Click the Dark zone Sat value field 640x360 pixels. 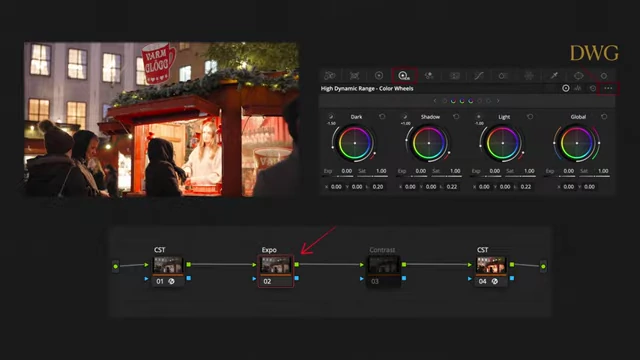pyautogui.click(x=381, y=171)
